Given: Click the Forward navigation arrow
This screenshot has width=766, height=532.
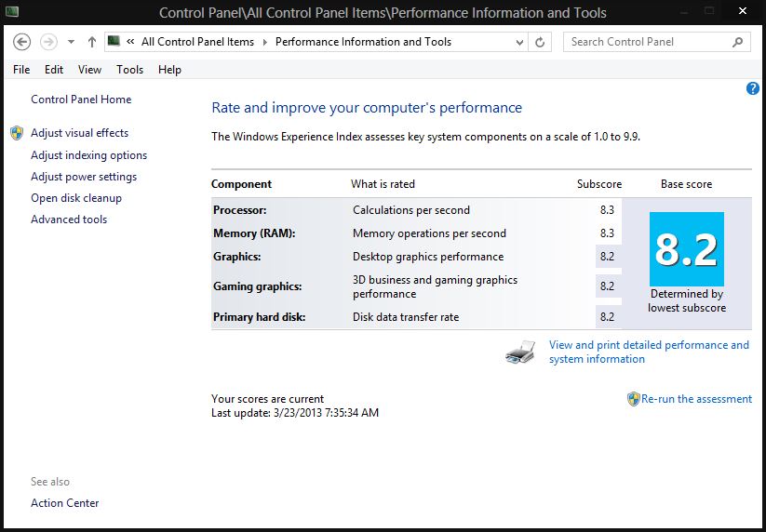Looking at the screenshot, I should 48,42.
